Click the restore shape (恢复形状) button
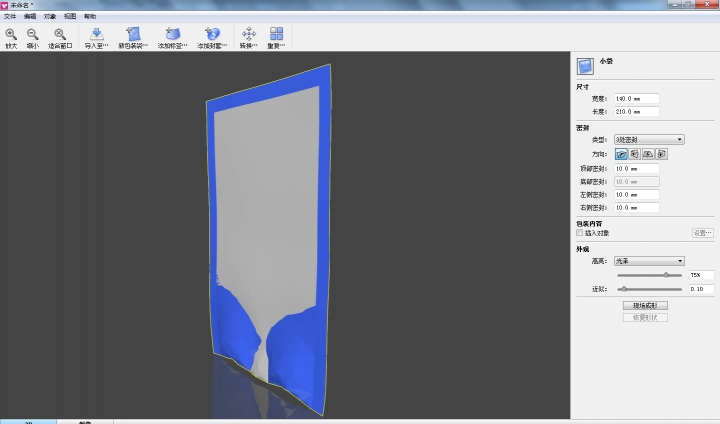Screen dimensions: 720x424 coord(645,317)
